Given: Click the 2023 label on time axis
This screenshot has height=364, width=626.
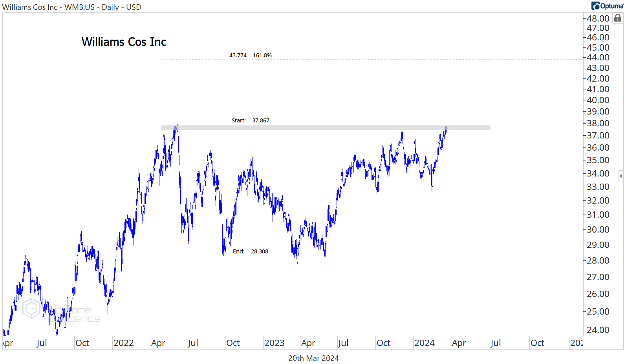Looking at the screenshot, I should pyautogui.click(x=275, y=343).
